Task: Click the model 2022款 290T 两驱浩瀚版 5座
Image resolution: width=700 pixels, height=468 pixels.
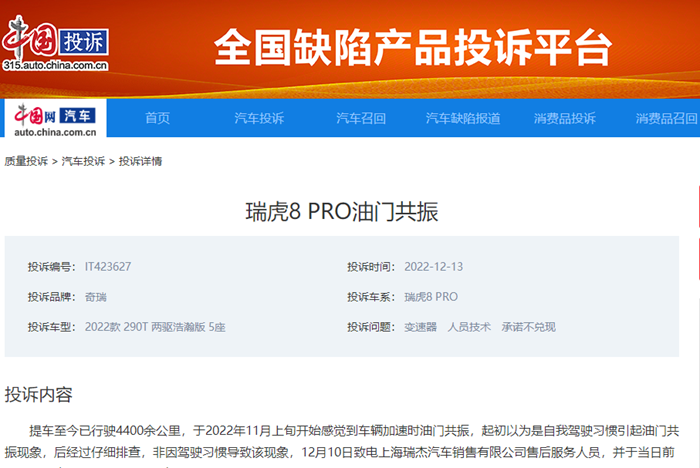Action: 155,327
